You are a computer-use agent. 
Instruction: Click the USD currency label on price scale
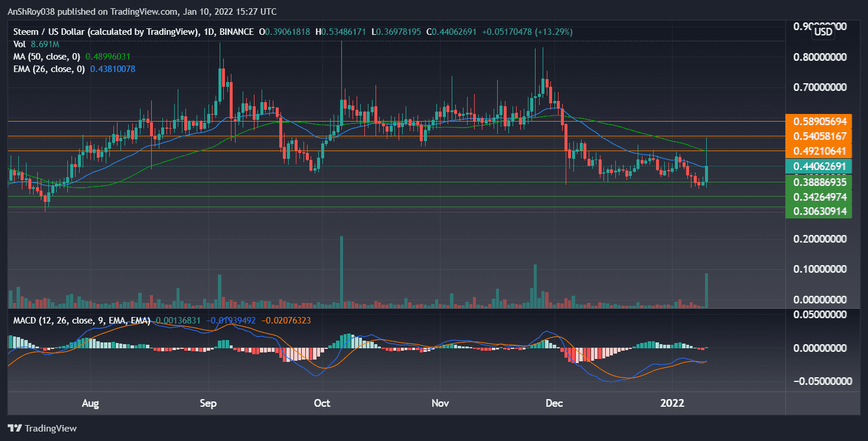coord(823,32)
